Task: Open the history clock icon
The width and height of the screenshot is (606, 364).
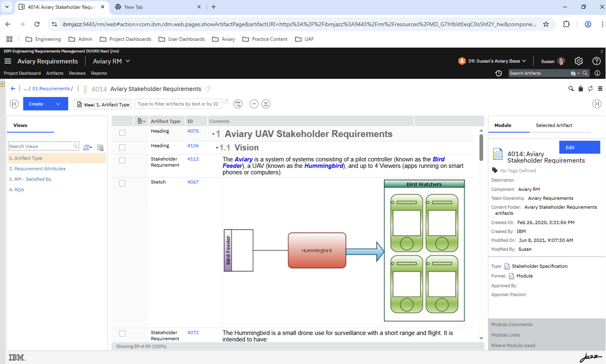Action: point(498,73)
